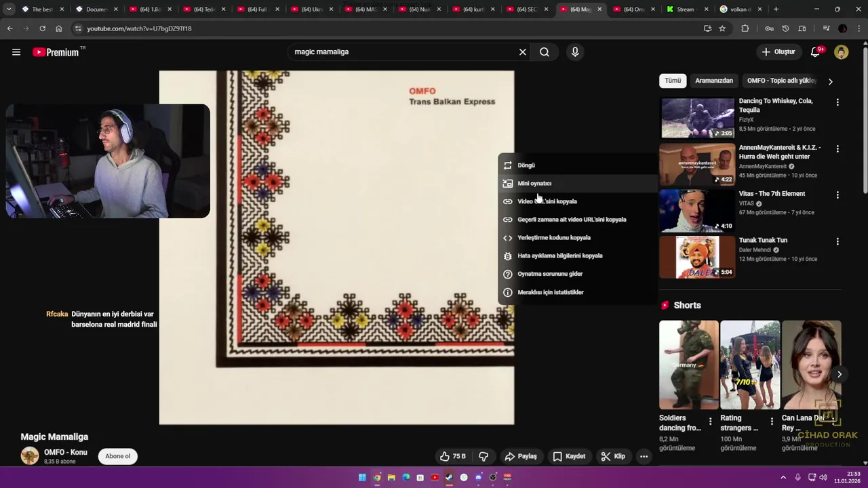The width and height of the screenshot is (868, 488).
Task: Reload the page in Chrome
Action: pyautogui.click(x=42, y=28)
